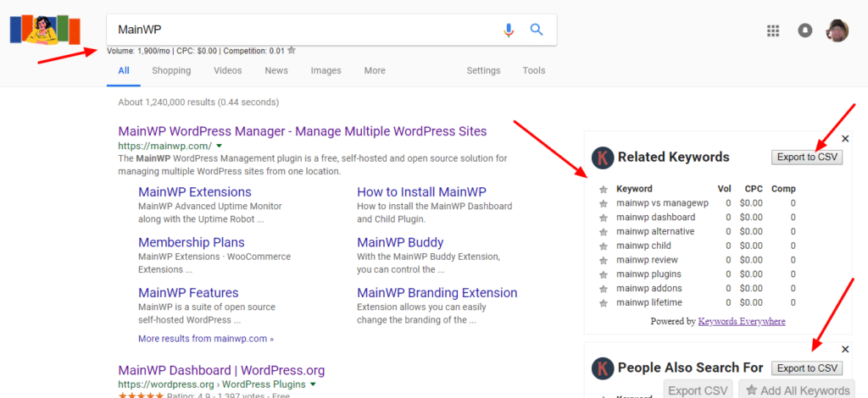The height and width of the screenshot is (398, 868).
Task: Open the MainWP Features sitelink
Action: click(x=189, y=293)
